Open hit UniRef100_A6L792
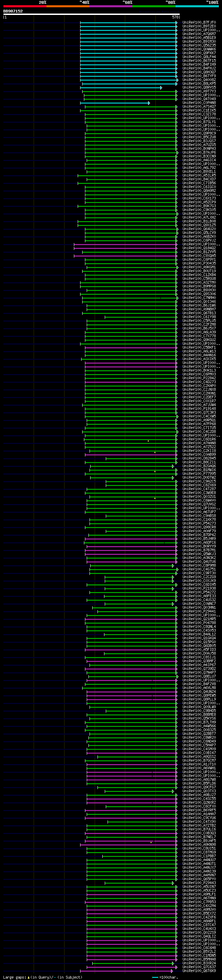 point(199,168)
